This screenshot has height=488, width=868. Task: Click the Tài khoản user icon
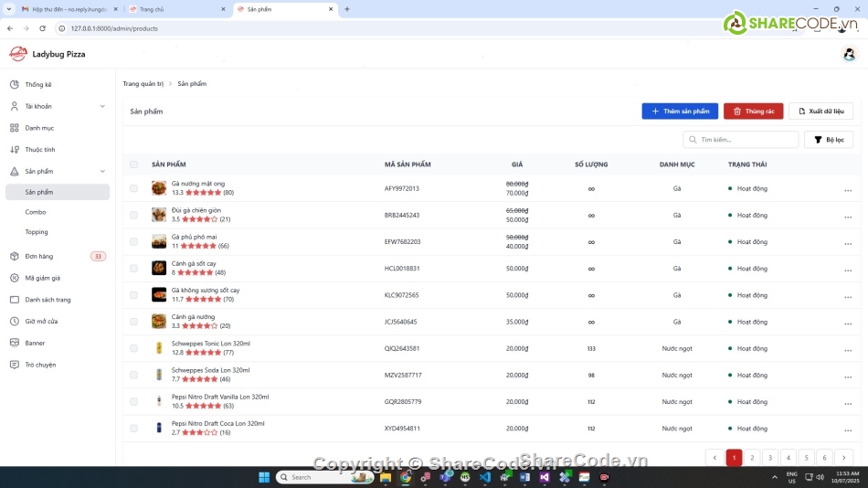(15, 106)
